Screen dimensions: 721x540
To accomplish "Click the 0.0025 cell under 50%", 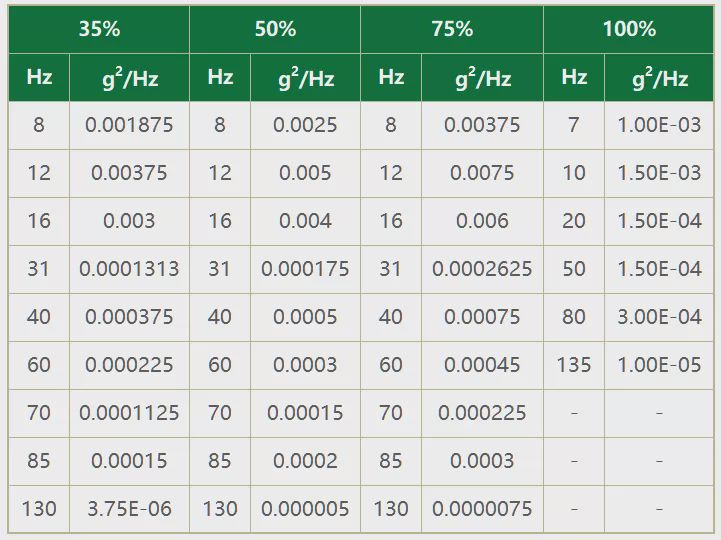I will pyautogui.click(x=305, y=125).
